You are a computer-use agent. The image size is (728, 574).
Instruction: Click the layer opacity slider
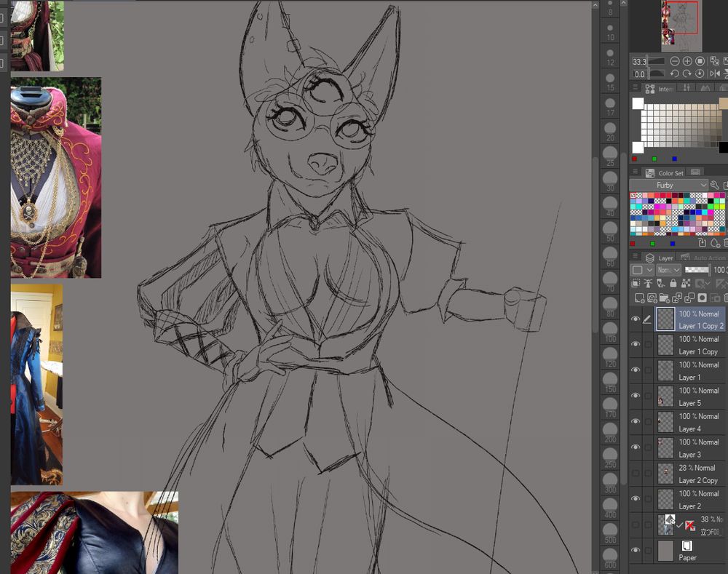click(697, 270)
